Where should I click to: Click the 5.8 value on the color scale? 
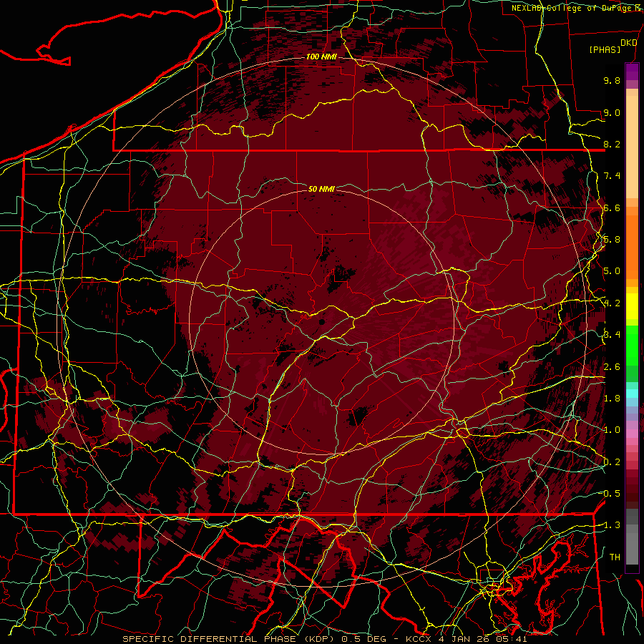point(612,240)
